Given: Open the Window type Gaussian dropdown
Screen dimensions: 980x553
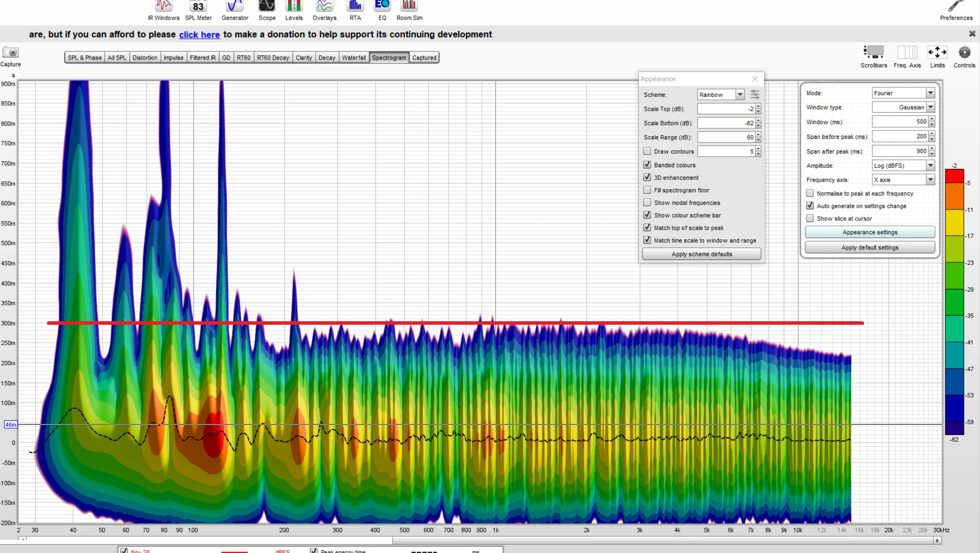Looking at the screenshot, I should [903, 107].
